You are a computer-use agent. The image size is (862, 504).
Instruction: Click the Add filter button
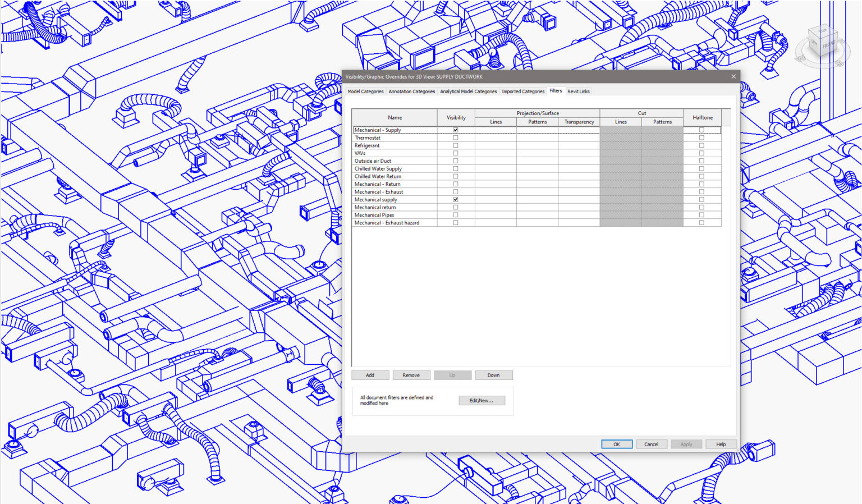click(x=370, y=375)
